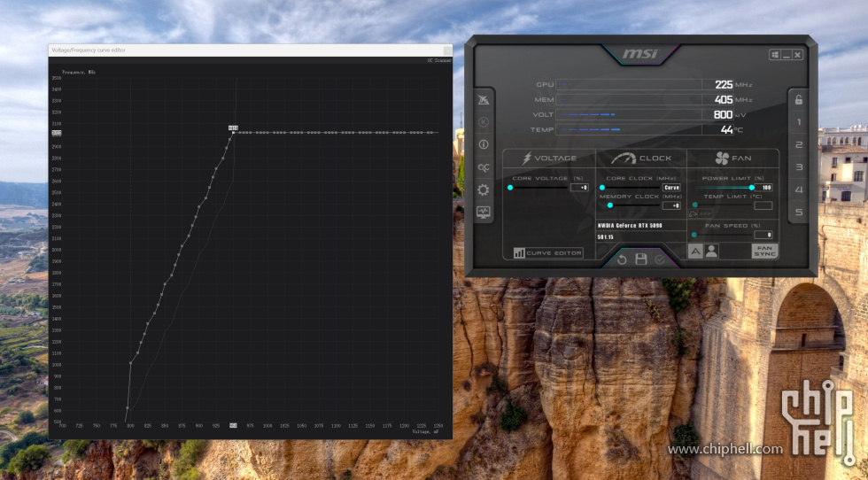Click 'OC Scanner' in curve editor window
The height and width of the screenshot is (480, 868).
(x=439, y=60)
